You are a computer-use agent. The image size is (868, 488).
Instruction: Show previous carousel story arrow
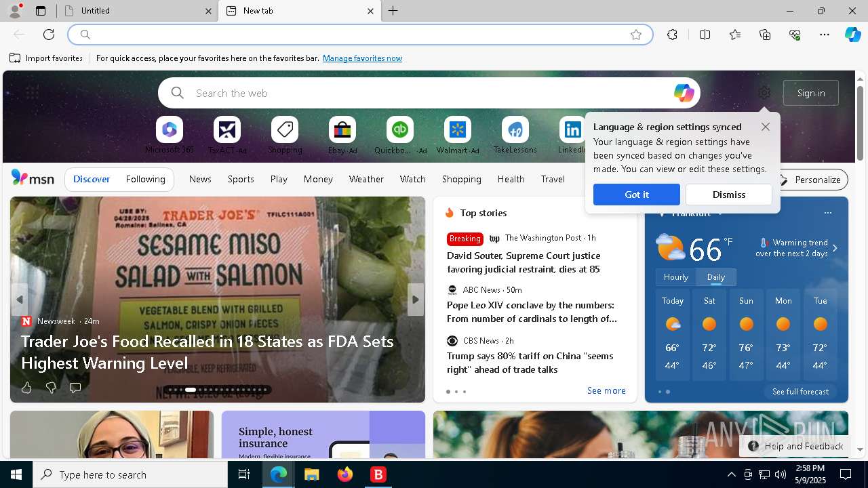pyautogui.click(x=20, y=300)
